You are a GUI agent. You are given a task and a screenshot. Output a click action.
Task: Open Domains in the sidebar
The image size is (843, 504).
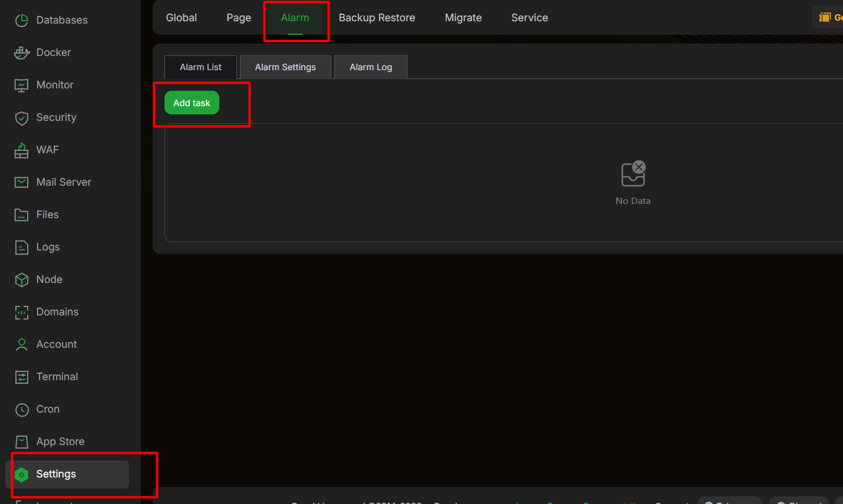pyautogui.click(x=47, y=312)
